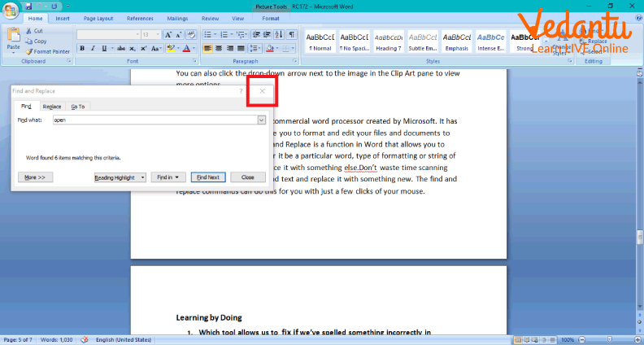Open the Page Layout ribbon tab
The width and height of the screenshot is (644, 345).
(98, 17)
